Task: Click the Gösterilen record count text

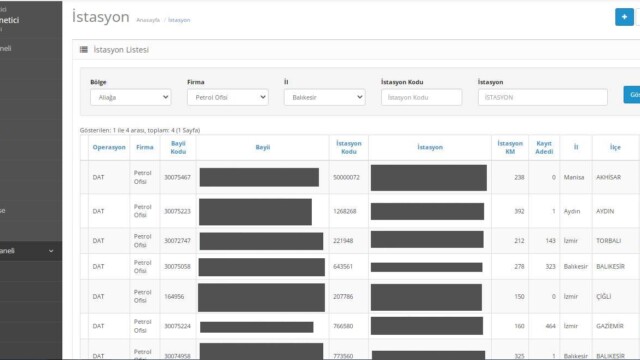Action: click(140, 130)
